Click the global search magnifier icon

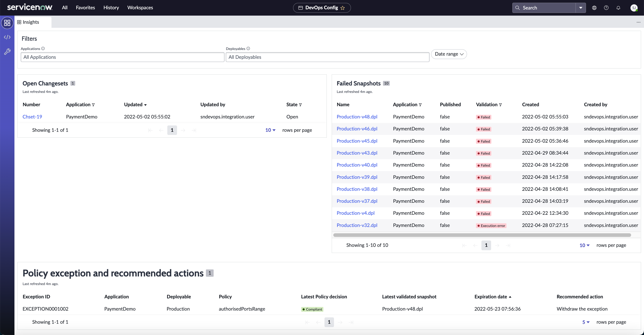coord(518,8)
